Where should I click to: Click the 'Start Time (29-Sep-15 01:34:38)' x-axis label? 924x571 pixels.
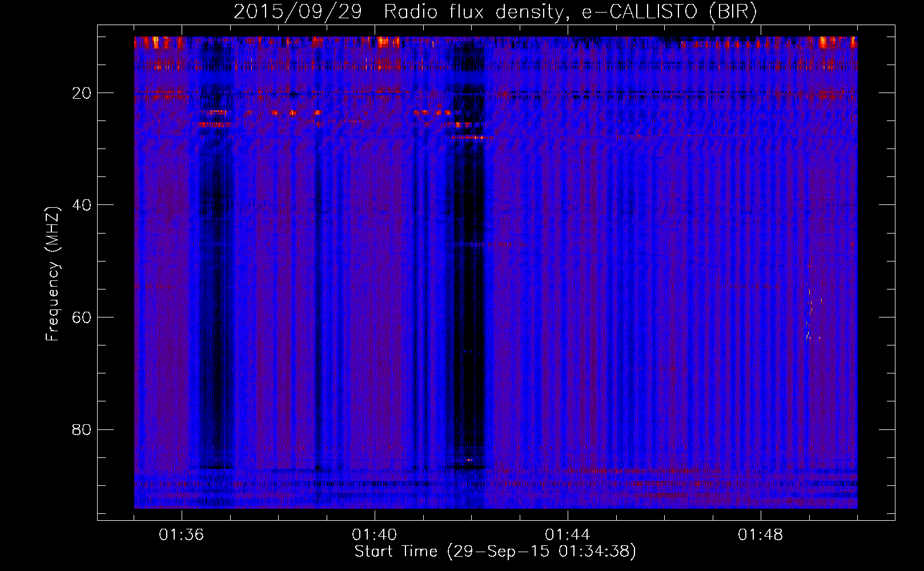495,552
